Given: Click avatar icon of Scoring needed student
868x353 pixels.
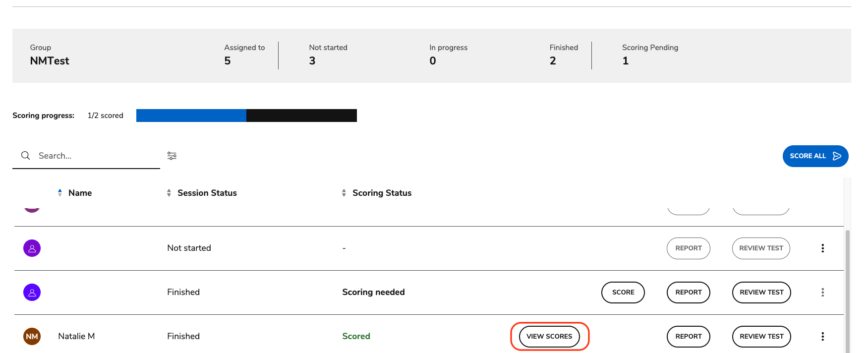Looking at the screenshot, I should point(32,292).
